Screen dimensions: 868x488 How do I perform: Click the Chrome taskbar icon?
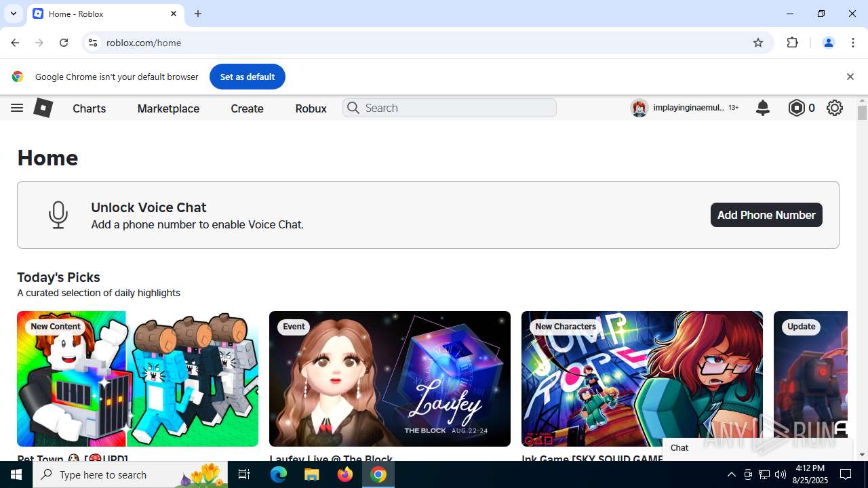coord(378,474)
